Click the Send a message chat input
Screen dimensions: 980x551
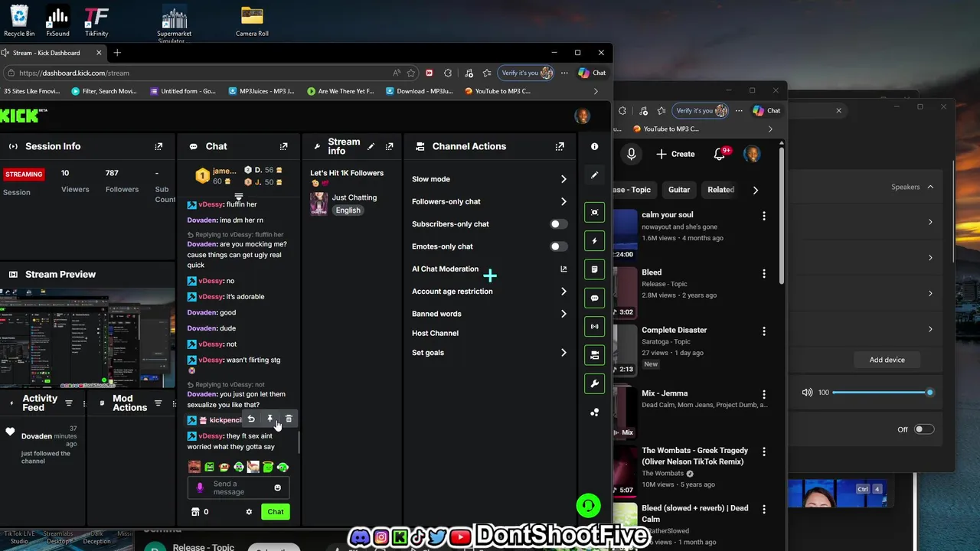[x=239, y=487]
